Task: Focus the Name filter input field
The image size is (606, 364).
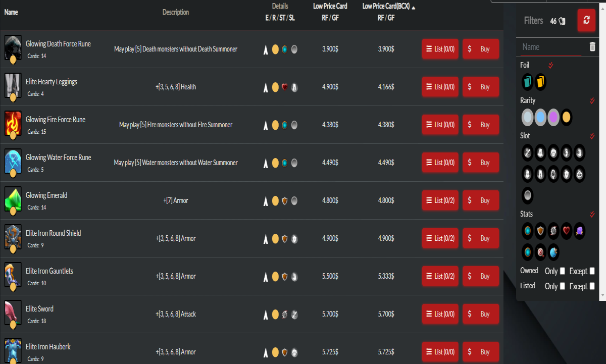Action: coord(551,47)
